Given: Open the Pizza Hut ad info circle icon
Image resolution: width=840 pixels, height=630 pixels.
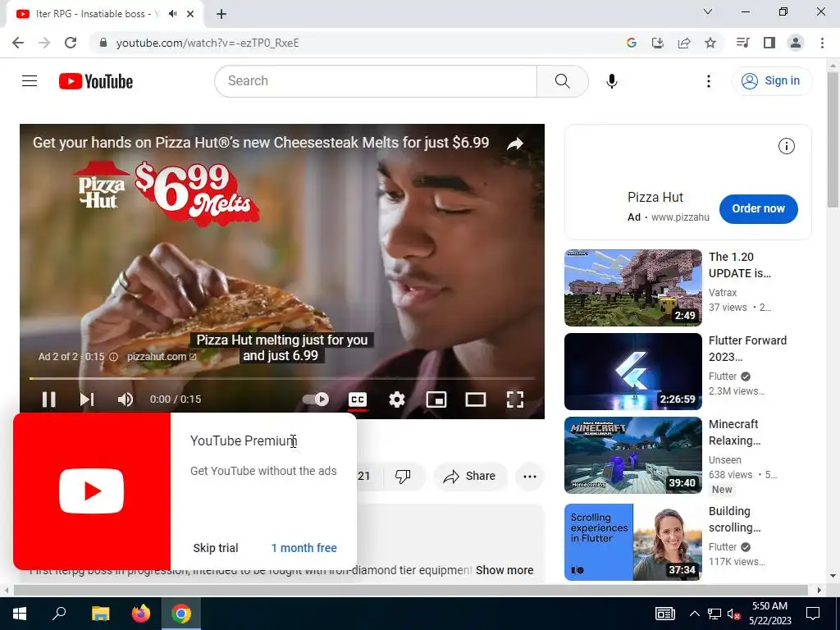Looking at the screenshot, I should click(786, 146).
